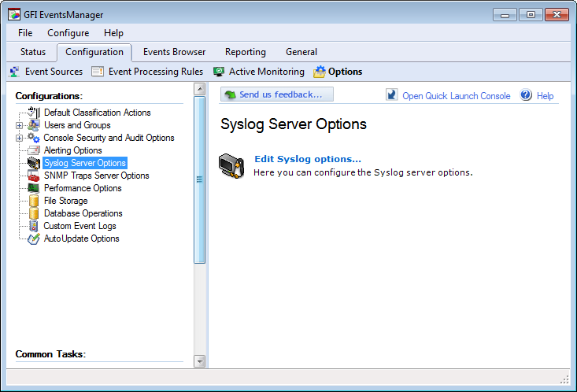577x392 pixels.
Task: Select SNMP Traps Server Options item
Action: [96, 176]
